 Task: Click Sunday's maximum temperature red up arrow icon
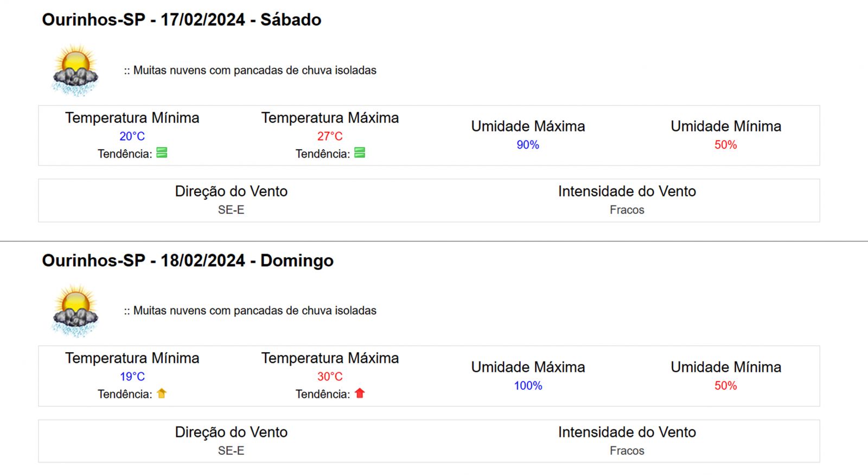point(360,394)
